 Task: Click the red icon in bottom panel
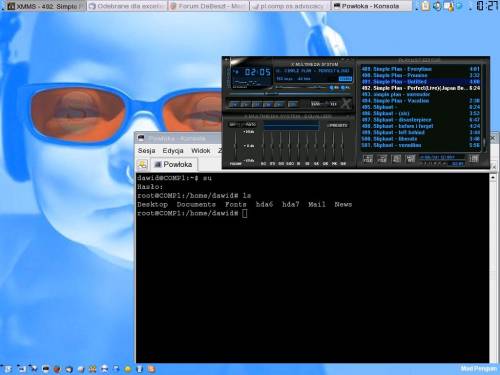pos(57,369)
